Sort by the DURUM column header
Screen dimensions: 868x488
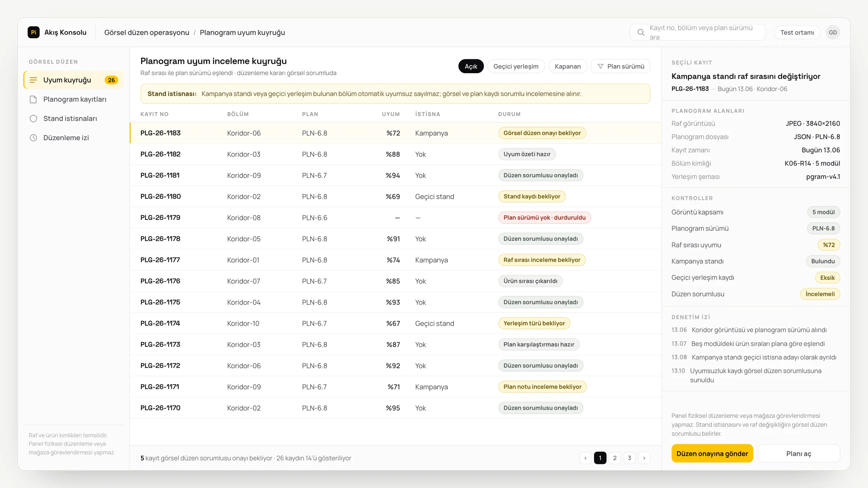pos(509,114)
